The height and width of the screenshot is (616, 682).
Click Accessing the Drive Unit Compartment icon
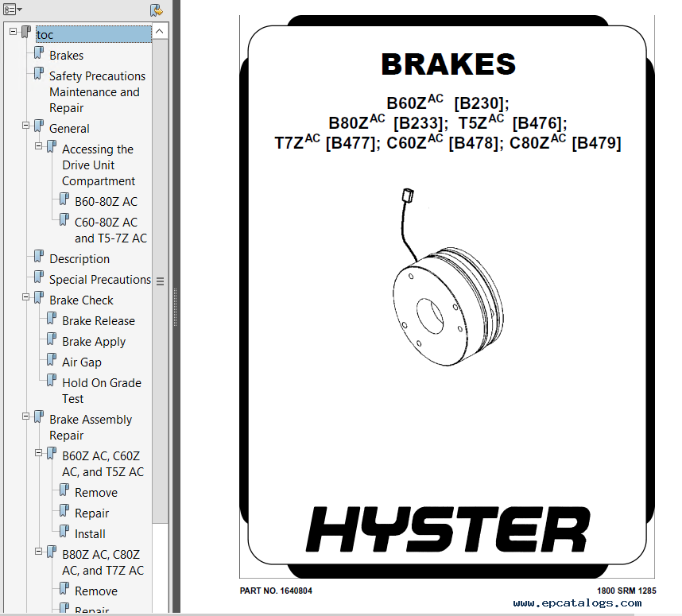point(52,146)
